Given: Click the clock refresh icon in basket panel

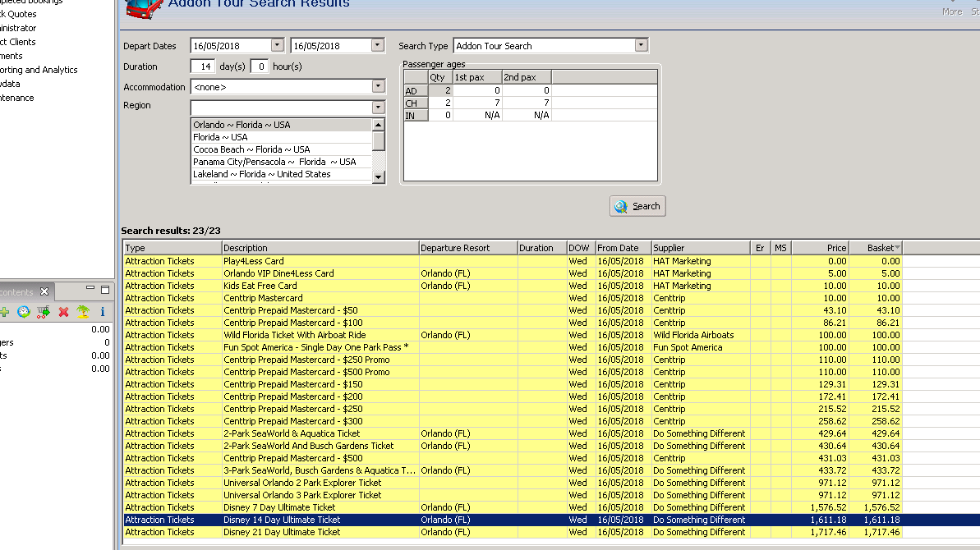Looking at the screenshot, I should tap(23, 312).
